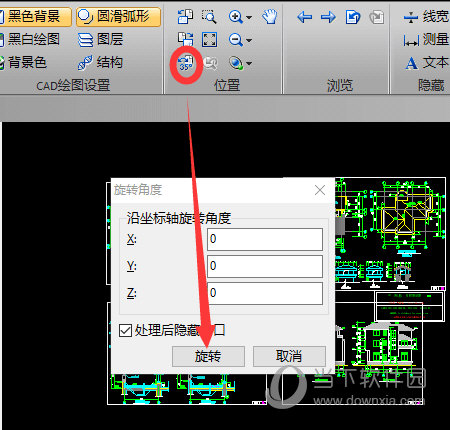Expand the zoom in dropdown arrow
Image resolution: width=450 pixels, height=430 pixels.
click(249, 17)
